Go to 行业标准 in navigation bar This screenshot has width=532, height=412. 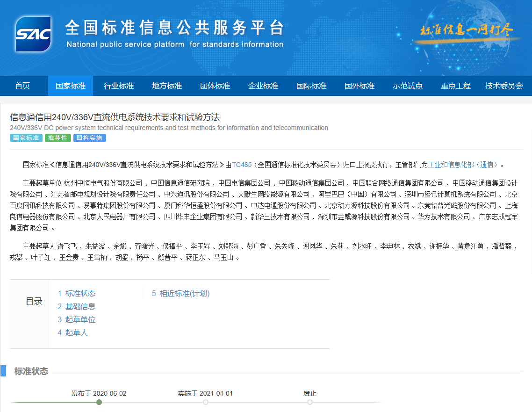click(x=119, y=86)
